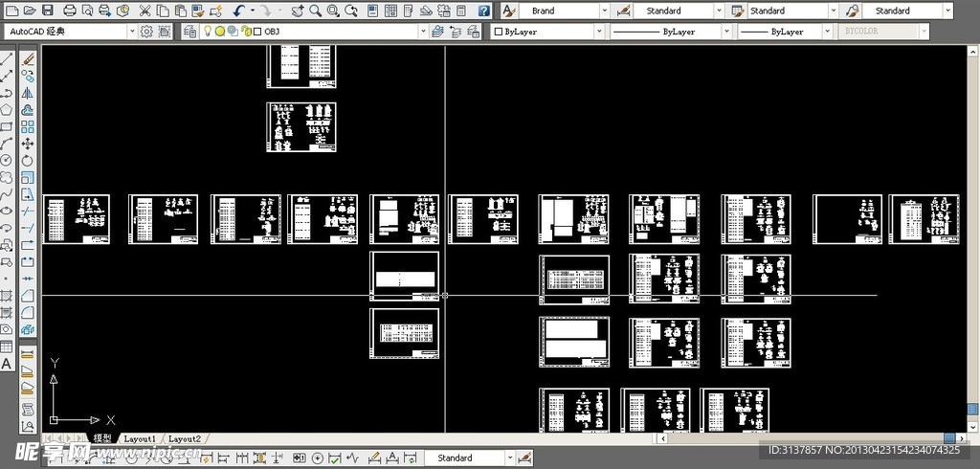
Task: Select the Mirror modify tool
Action: point(28,93)
